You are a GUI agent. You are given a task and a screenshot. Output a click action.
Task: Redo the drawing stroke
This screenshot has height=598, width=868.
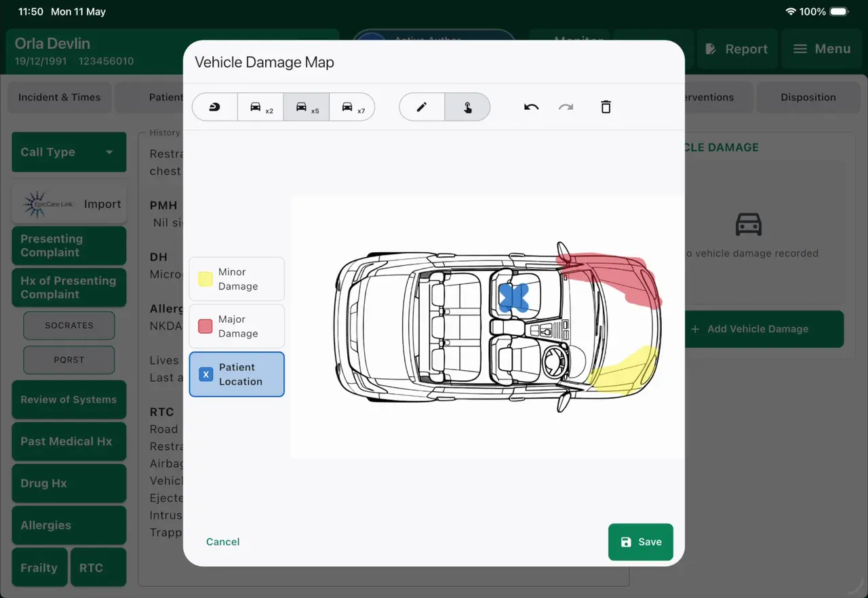[566, 107]
